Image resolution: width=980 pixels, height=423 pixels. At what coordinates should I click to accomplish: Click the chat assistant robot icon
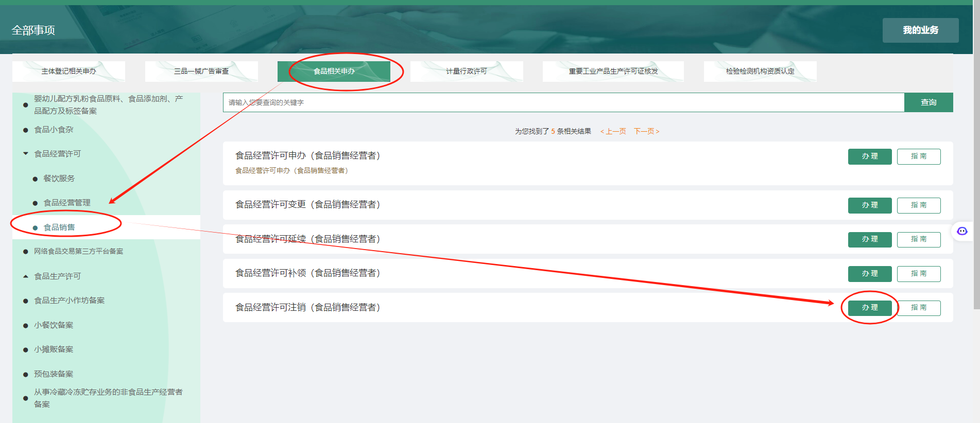(x=962, y=231)
